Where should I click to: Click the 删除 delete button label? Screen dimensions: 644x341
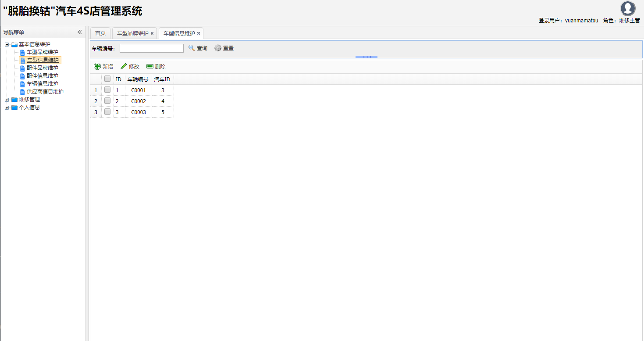(160, 67)
